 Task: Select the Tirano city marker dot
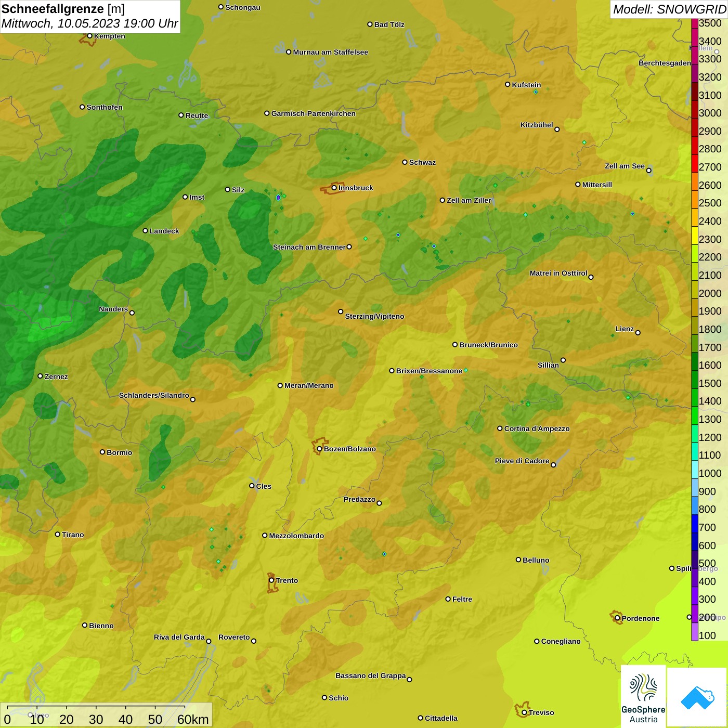[58, 534]
